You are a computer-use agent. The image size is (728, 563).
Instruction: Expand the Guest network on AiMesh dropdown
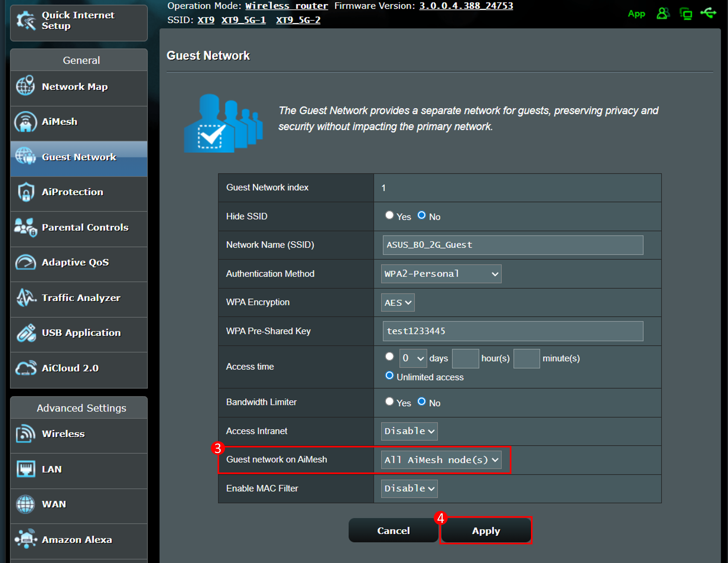(x=441, y=460)
